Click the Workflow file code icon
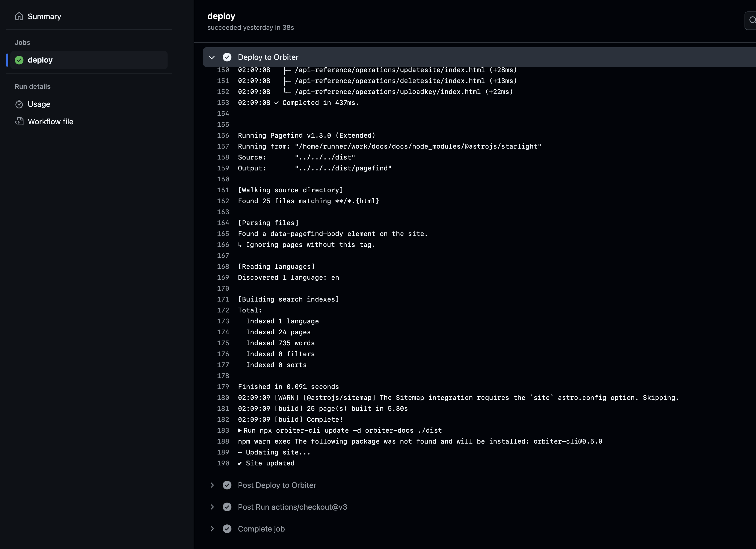This screenshot has height=549, width=756. pos(19,121)
